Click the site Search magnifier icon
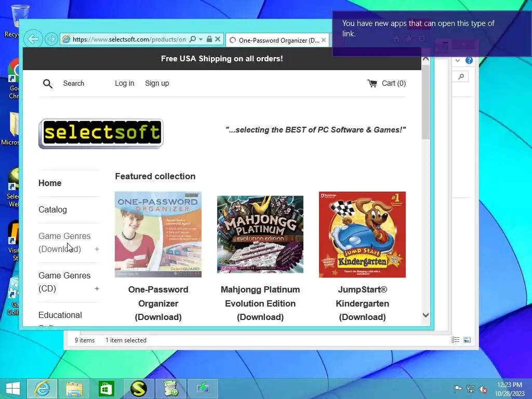Viewport: 532px width, 399px height. pyautogui.click(x=47, y=84)
